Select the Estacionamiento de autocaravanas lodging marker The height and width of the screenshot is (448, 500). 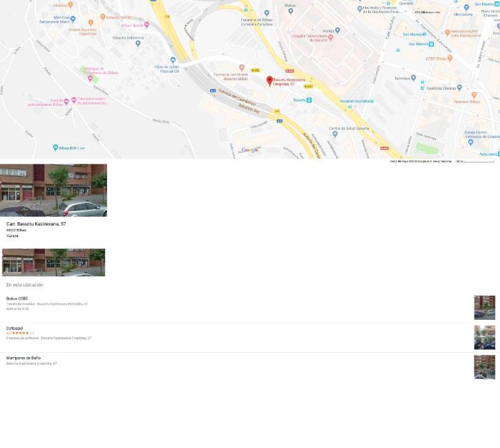73,100
